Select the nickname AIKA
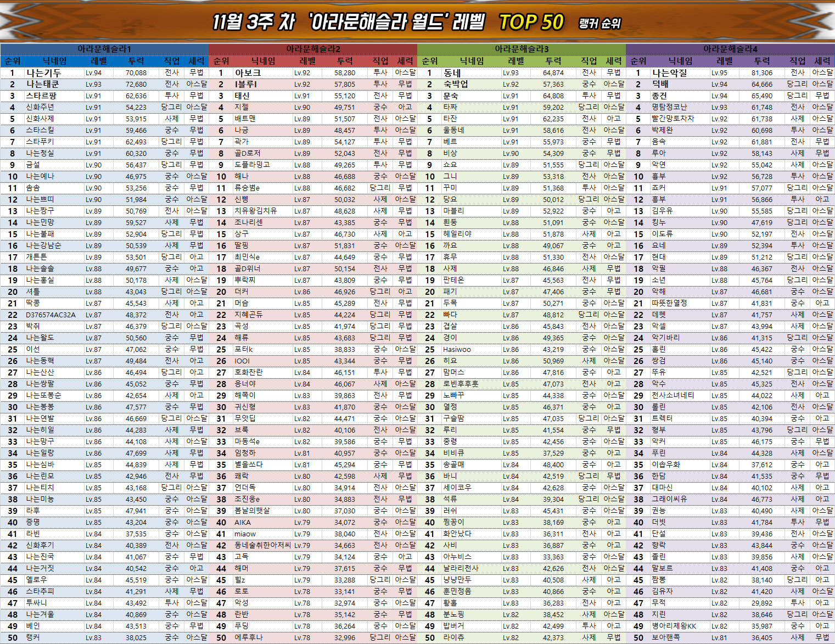The width and height of the screenshot is (835, 644). pos(243,522)
